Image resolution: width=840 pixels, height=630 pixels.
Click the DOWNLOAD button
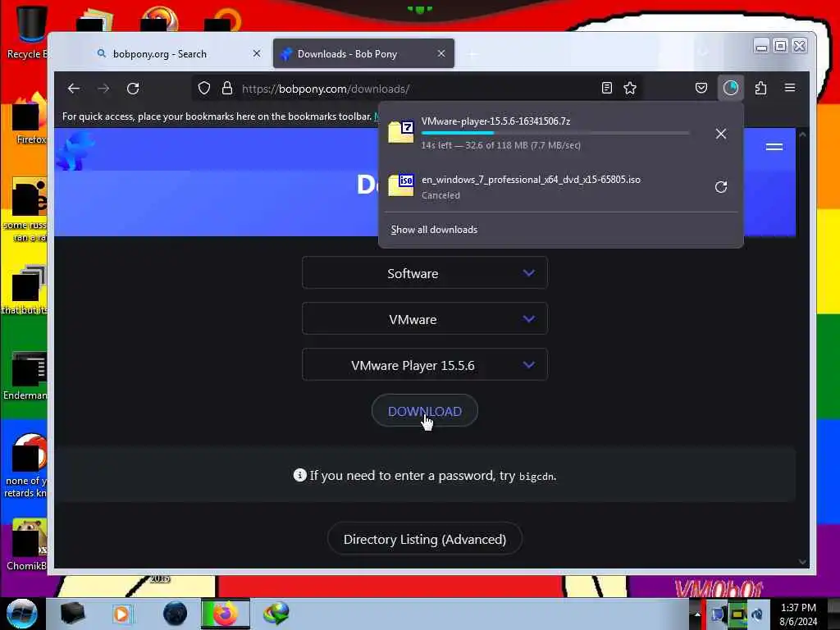point(425,411)
